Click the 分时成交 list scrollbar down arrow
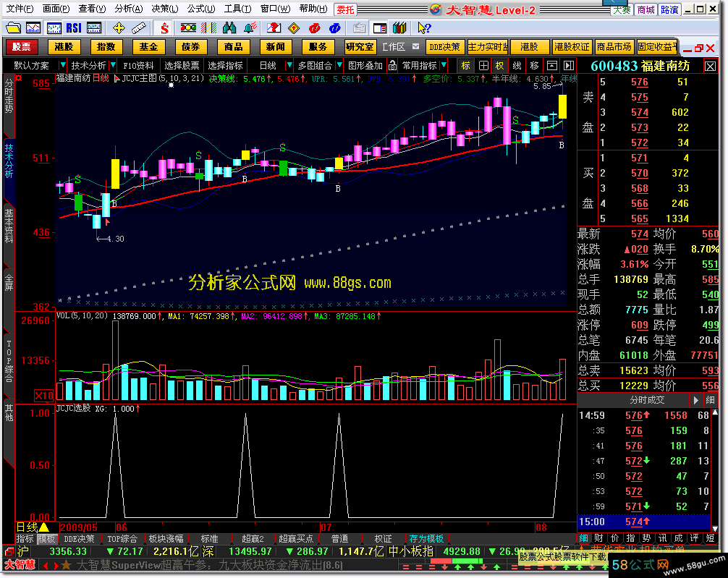The image size is (728, 578). tap(715, 528)
